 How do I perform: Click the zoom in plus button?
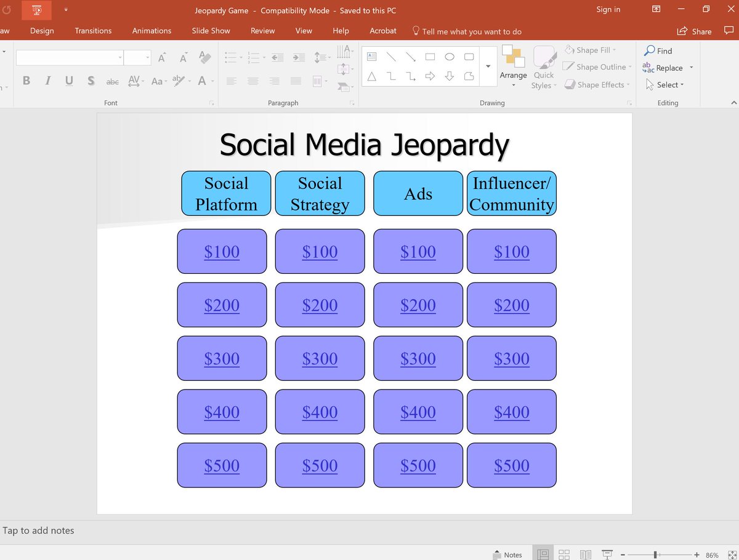click(697, 555)
